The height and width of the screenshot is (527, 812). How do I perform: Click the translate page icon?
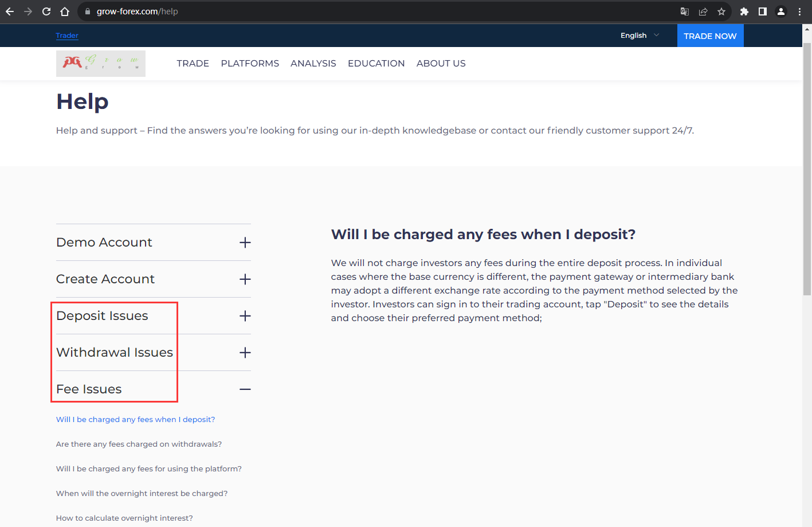685,11
